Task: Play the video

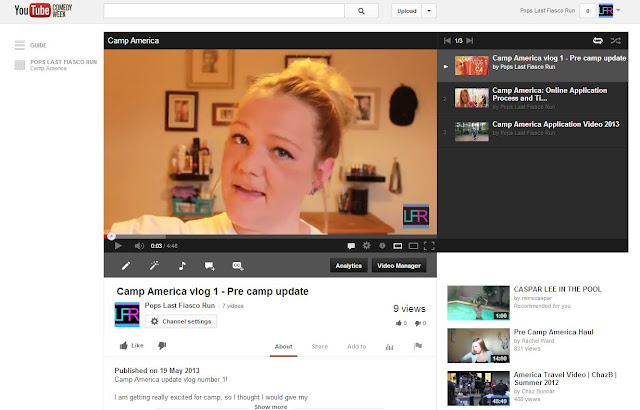Action: click(118, 246)
